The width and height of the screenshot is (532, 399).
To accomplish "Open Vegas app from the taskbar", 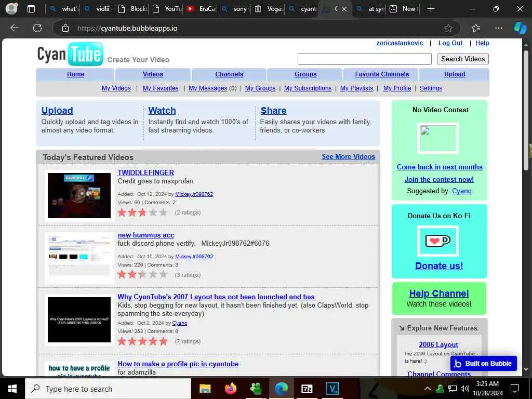I will coord(332,389).
